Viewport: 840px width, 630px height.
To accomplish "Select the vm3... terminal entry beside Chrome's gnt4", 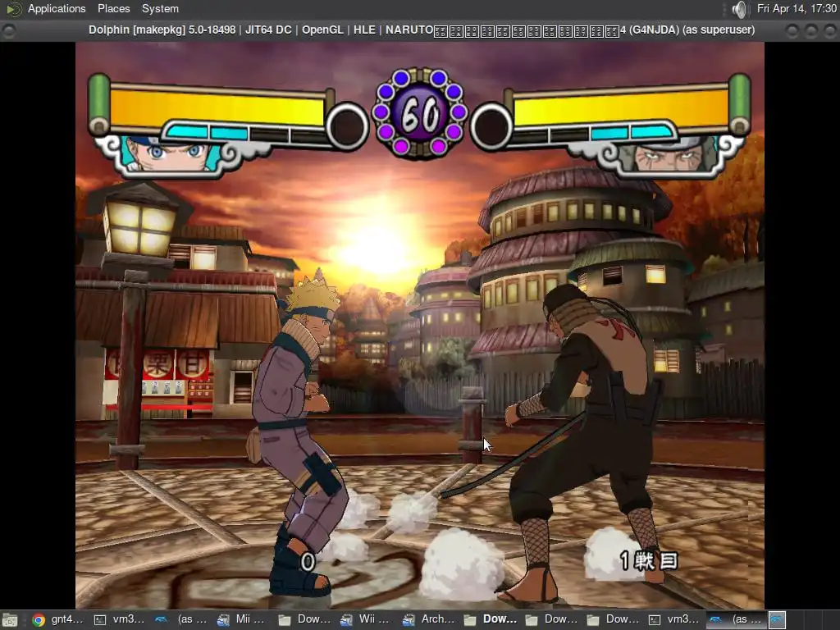I will 120,620.
